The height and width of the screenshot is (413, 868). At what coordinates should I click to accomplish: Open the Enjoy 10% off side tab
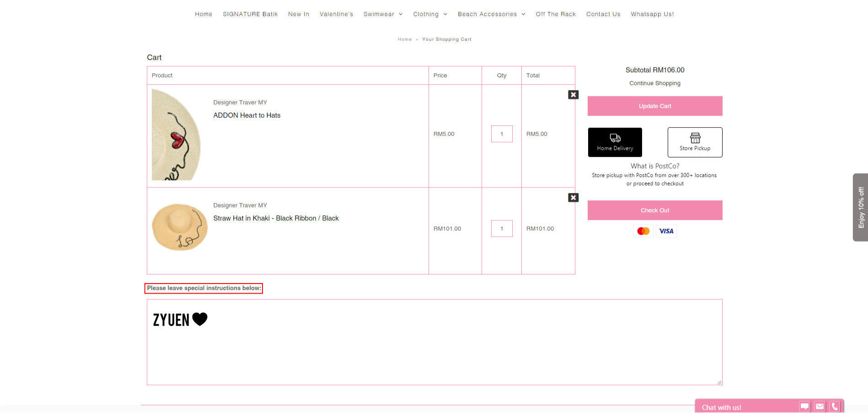[x=861, y=207]
